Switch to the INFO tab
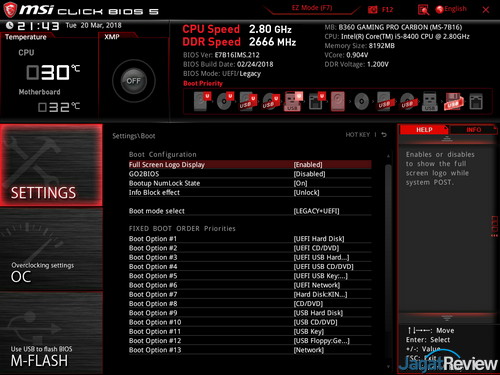 pos(473,130)
